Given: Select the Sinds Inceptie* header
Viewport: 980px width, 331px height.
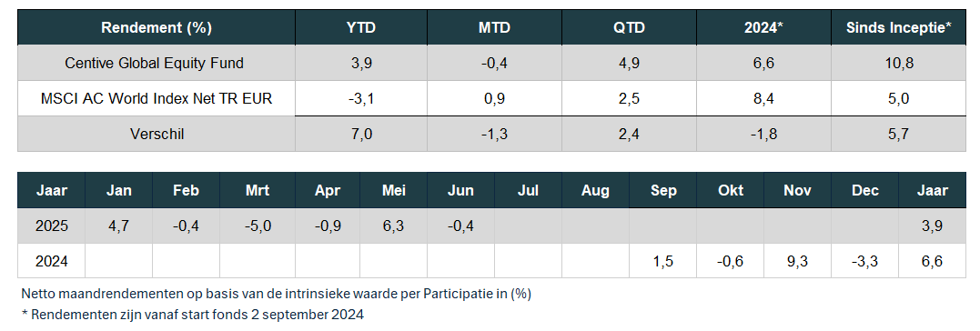Looking at the screenshot, I should tap(898, 27).
